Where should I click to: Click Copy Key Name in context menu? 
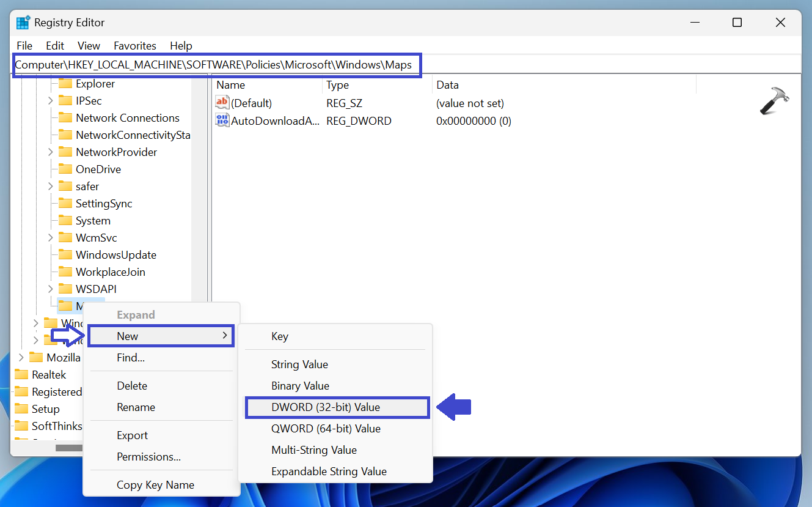coord(155,485)
